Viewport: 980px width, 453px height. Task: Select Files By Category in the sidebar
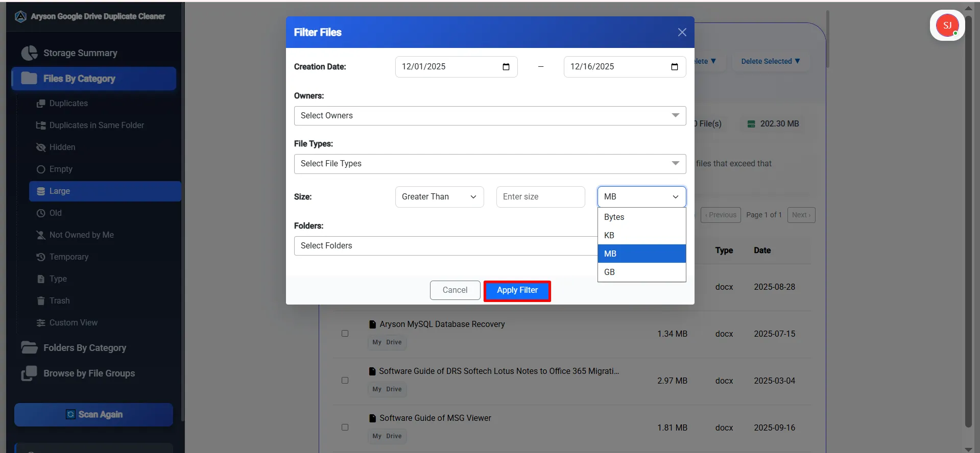93,79
